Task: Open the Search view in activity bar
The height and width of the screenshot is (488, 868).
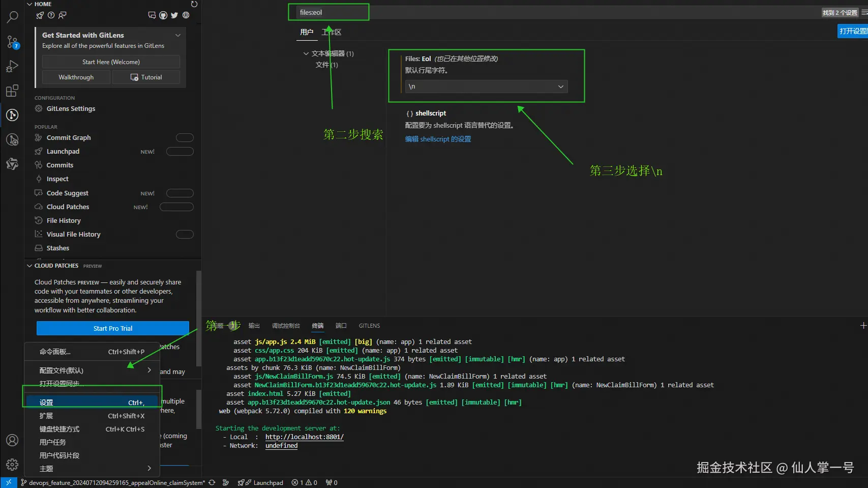Action: coord(12,17)
